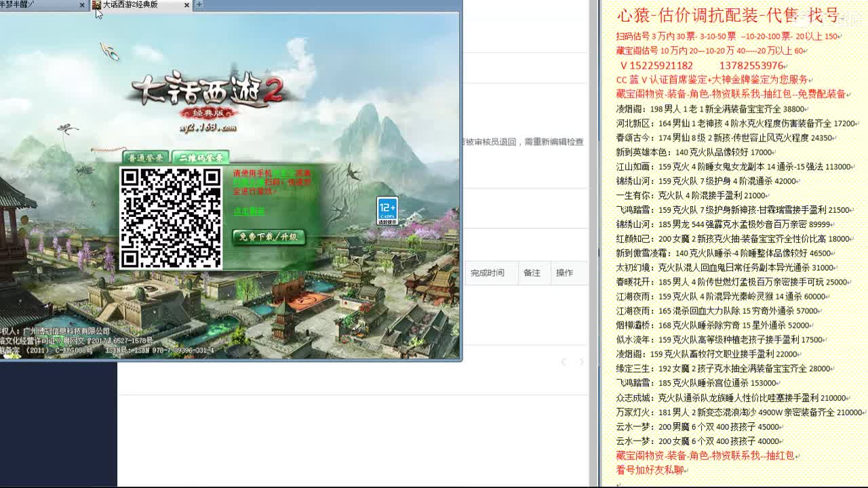868x488 pixels.
Task: Click the 备注 column header
Action: click(532, 272)
